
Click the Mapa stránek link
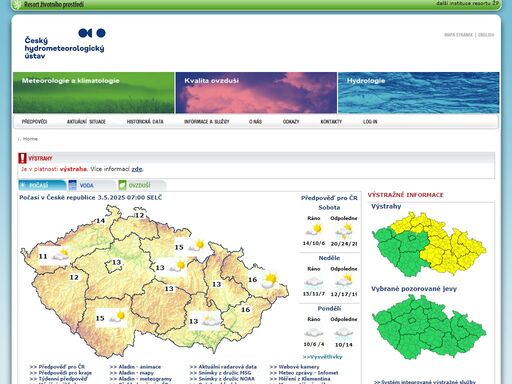(x=458, y=35)
